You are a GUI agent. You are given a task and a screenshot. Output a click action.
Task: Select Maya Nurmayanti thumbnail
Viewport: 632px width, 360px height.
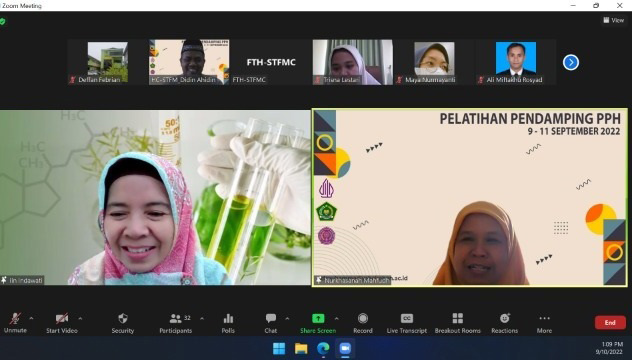(434, 62)
